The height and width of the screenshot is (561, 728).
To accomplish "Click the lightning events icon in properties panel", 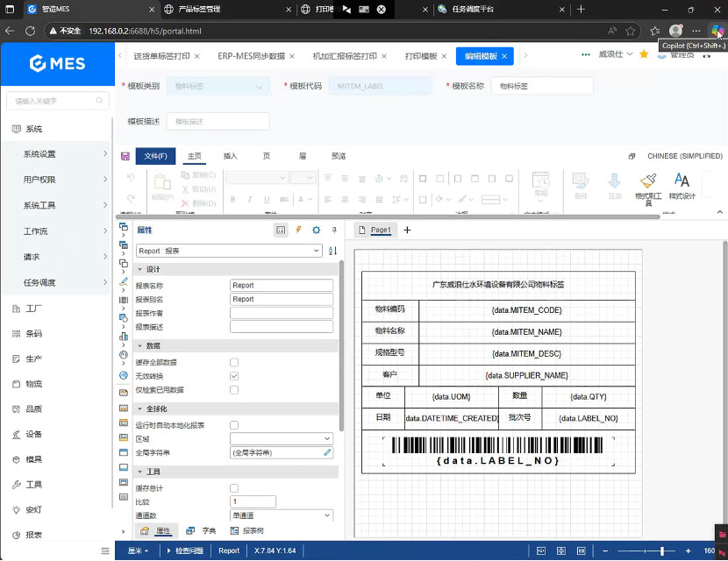I will point(298,230).
